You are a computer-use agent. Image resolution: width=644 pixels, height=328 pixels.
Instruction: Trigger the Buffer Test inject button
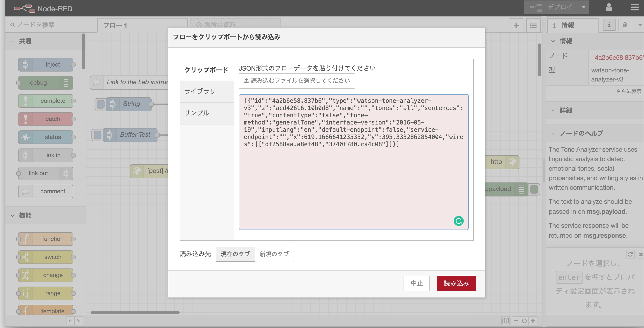tap(97, 135)
